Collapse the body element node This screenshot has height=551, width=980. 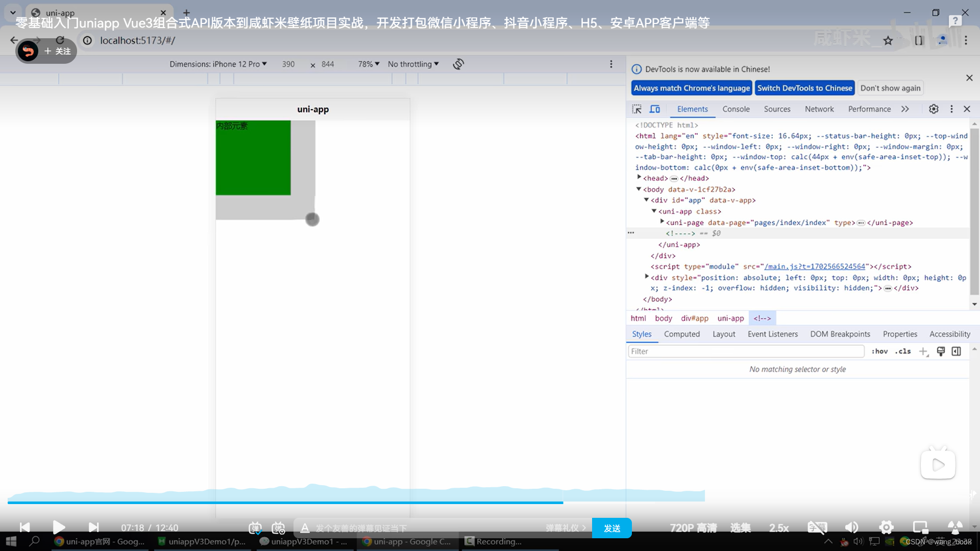coord(639,189)
